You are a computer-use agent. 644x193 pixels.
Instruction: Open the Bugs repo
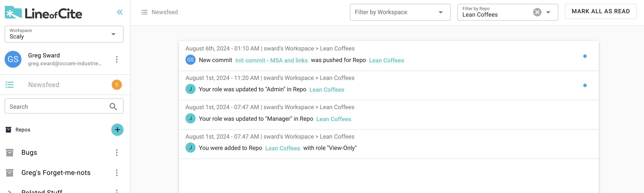(29, 152)
